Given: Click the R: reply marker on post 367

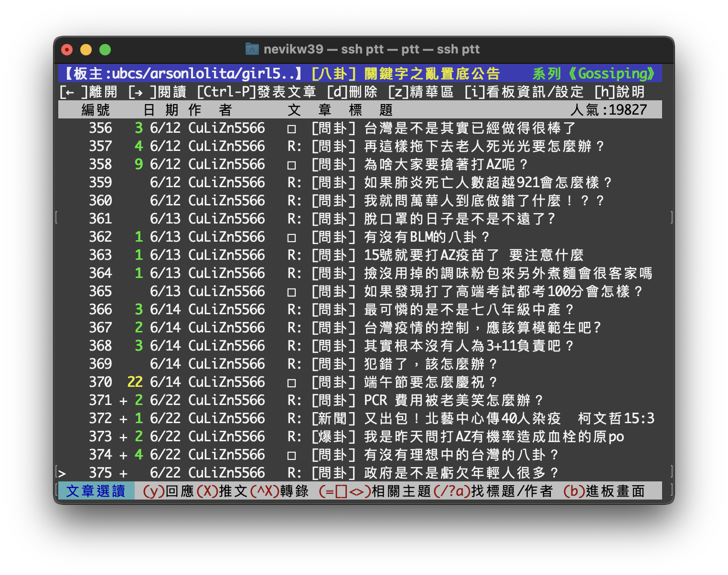Looking at the screenshot, I should point(294,328).
